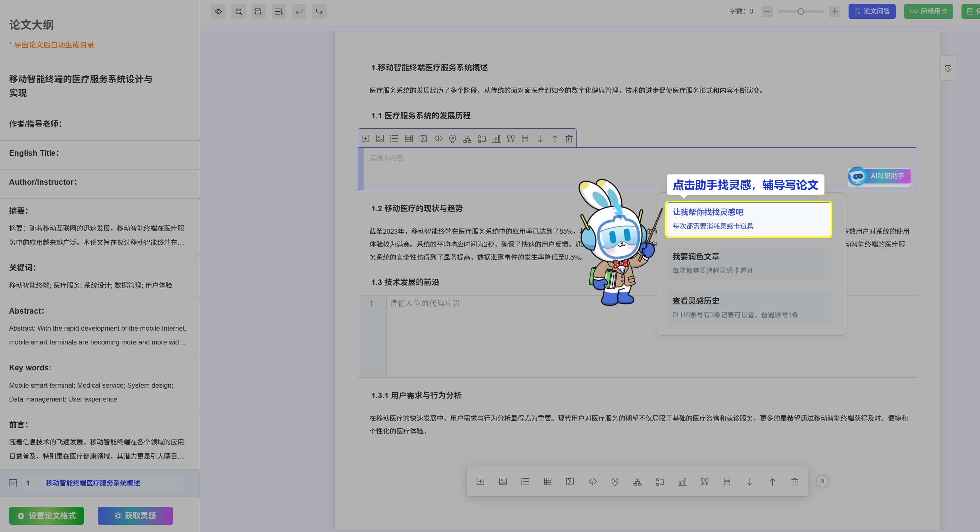Click the flowchart hierarchy icon in the bottom toolbar
The height and width of the screenshot is (532, 980).
tap(637, 481)
